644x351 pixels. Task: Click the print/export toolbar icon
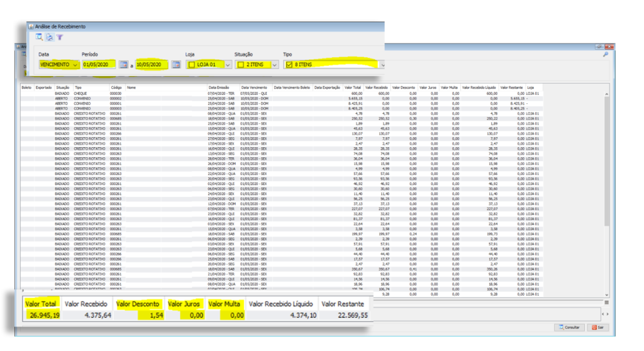coord(49,37)
